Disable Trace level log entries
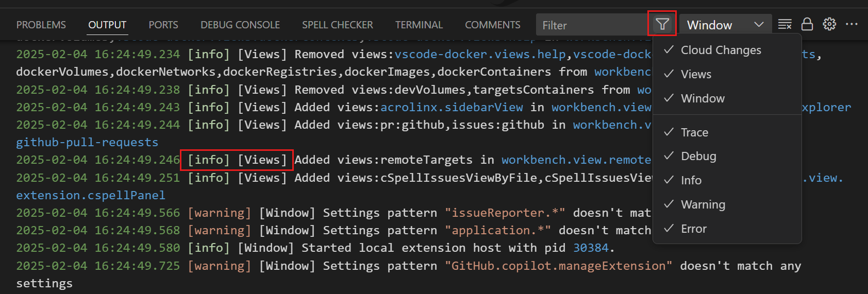This screenshot has width=868, height=294. click(694, 132)
